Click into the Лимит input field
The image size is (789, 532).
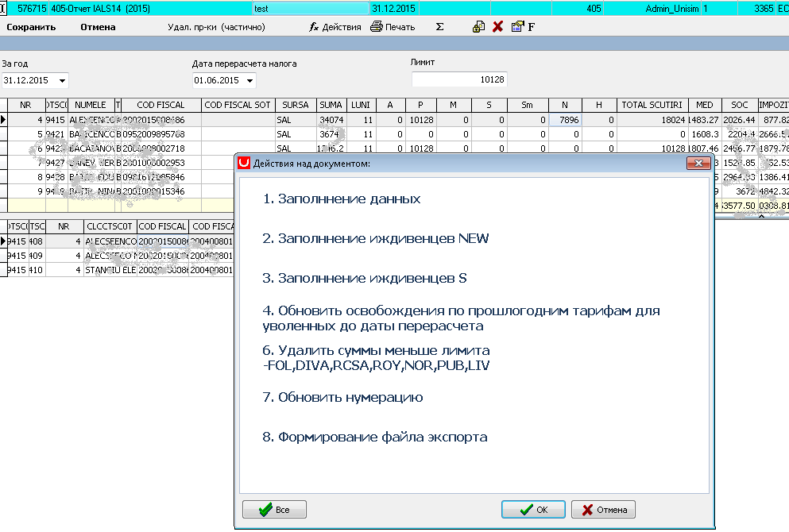(x=459, y=79)
